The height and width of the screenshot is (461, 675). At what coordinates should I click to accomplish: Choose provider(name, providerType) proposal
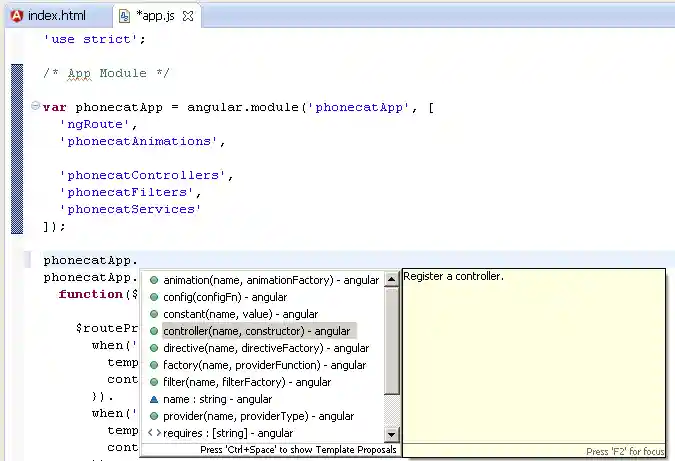pos(258,416)
